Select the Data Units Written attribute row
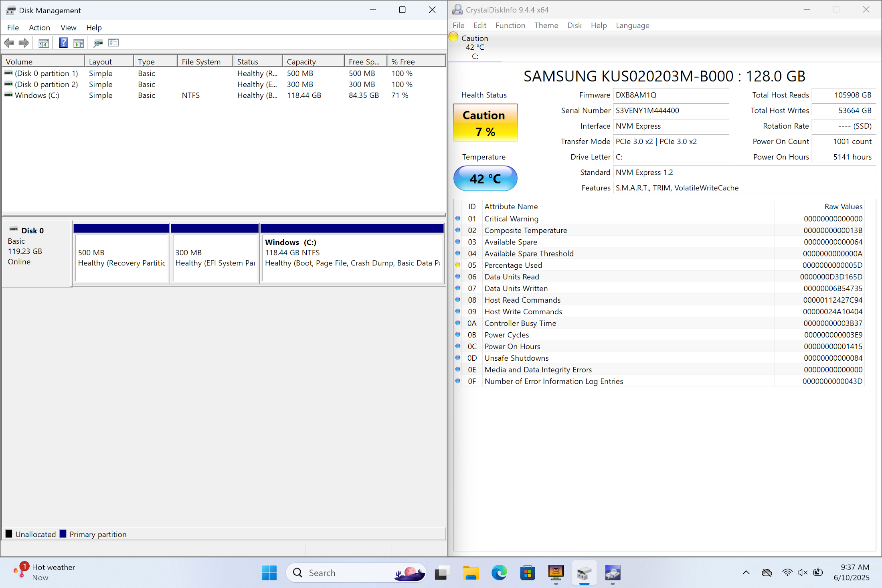This screenshot has height=588, width=882. 659,288
